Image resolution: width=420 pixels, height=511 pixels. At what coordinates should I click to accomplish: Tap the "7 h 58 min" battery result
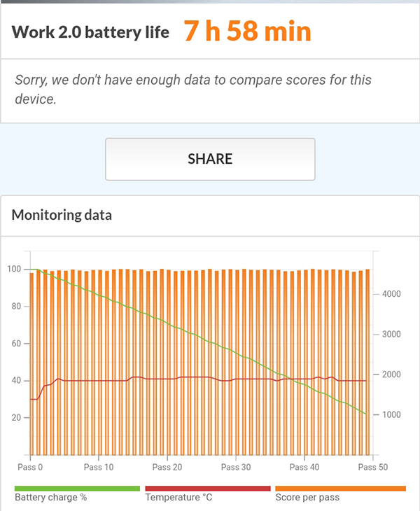click(247, 31)
